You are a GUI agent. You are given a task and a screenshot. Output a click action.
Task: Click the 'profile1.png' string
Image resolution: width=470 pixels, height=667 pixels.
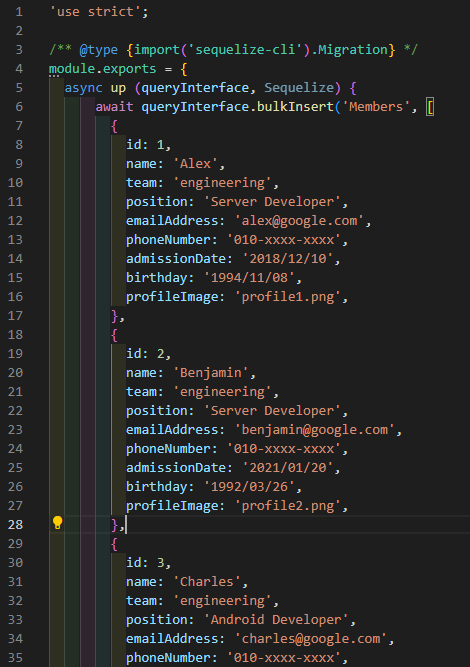pyautogui.click(x=288, y=297)
